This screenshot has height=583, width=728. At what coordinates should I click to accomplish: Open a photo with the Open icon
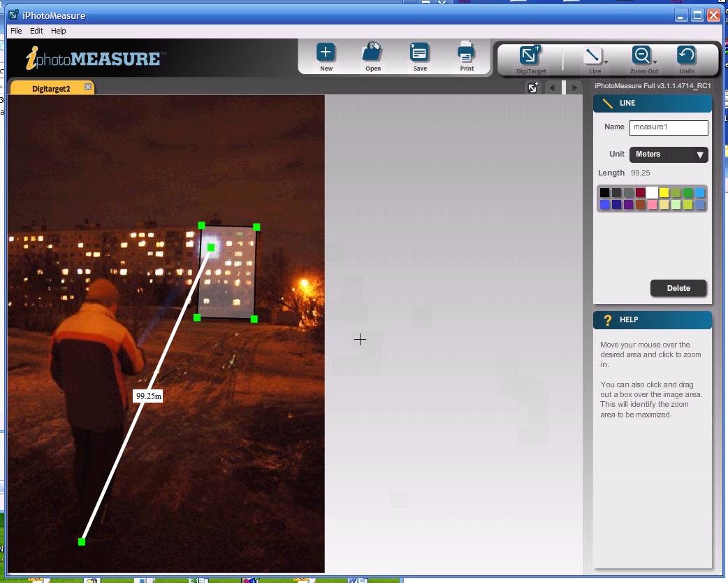(x=372, y=53)
